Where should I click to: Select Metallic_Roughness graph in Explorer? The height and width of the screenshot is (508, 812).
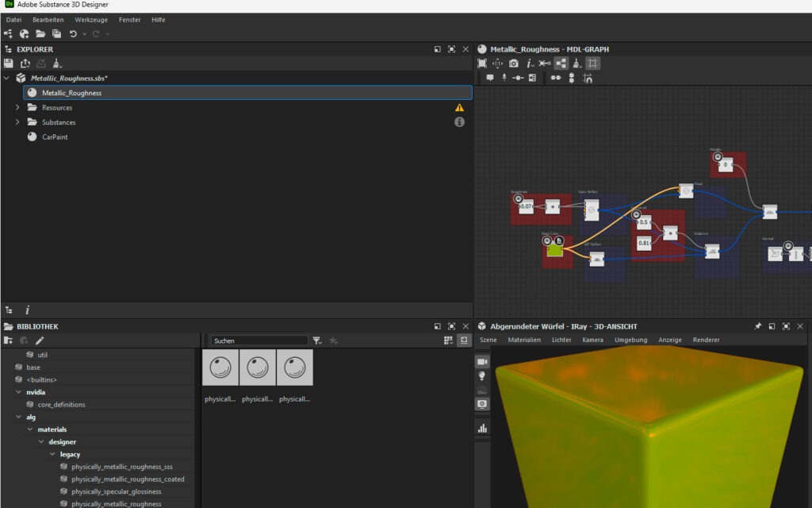247,93
